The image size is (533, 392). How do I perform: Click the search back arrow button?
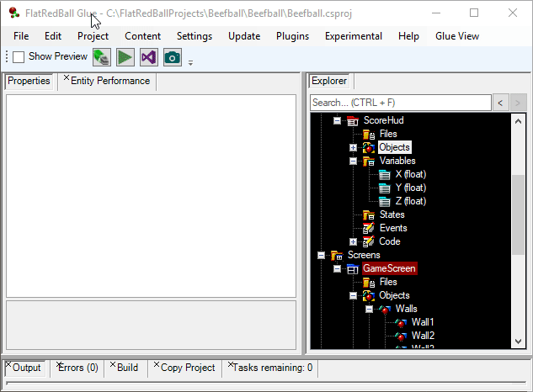500,103
